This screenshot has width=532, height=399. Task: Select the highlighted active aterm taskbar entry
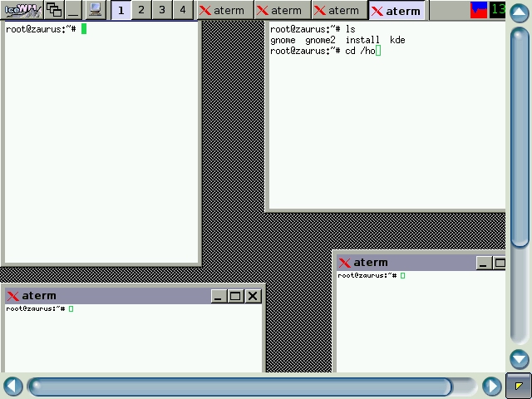click(x=397, y=11)
